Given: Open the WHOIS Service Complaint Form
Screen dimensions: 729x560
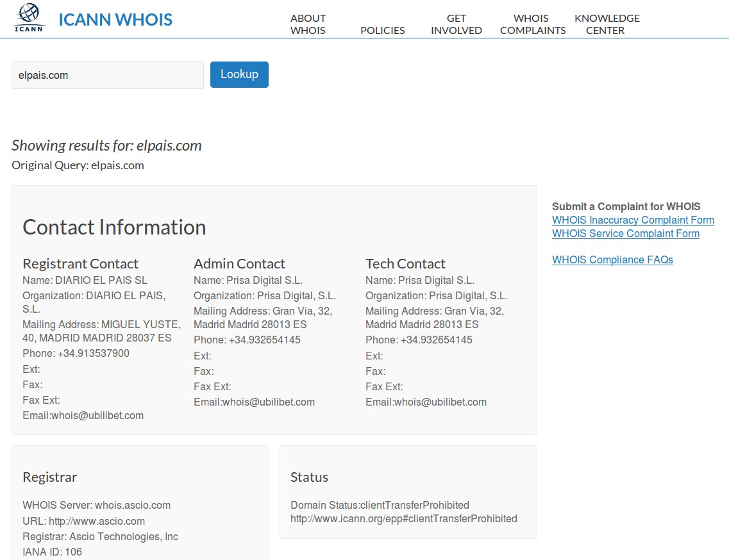Looking at the screenshot, I should (x=625, y=233).
